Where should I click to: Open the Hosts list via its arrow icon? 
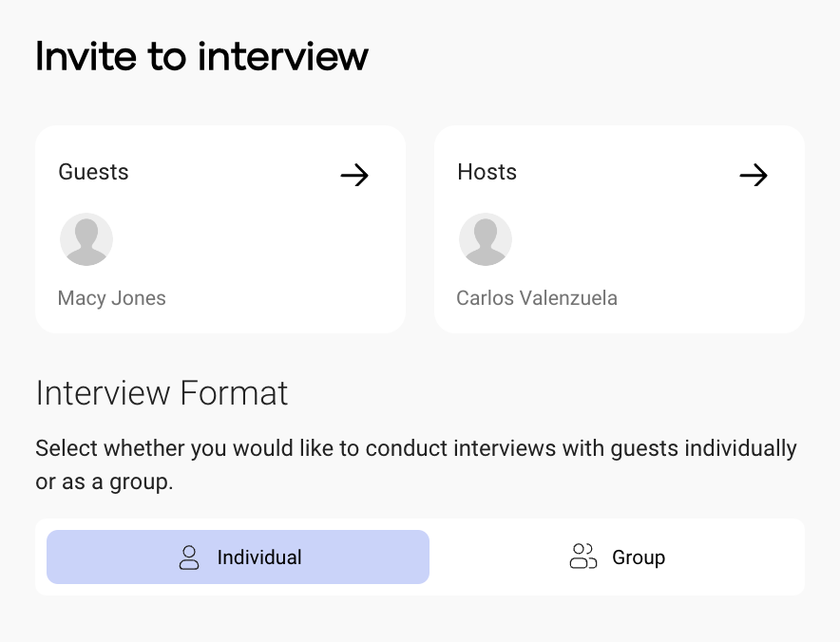coord(753,175)
